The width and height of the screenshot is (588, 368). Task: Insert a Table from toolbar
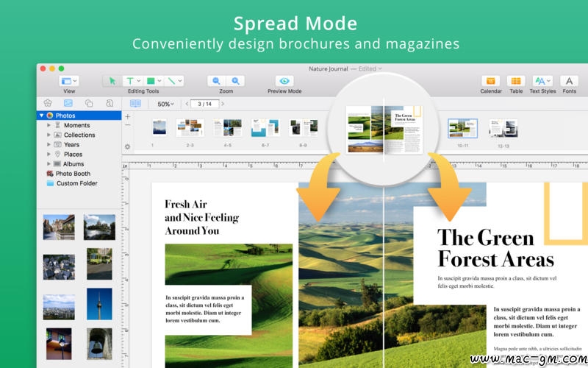[516, 81]
